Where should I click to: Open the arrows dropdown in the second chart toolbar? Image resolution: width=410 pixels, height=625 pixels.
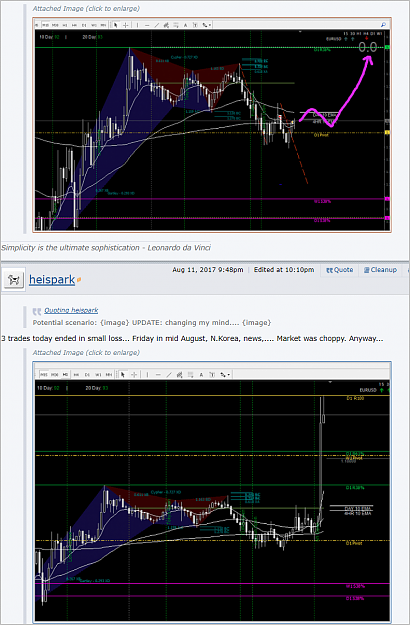pos(226,375)
